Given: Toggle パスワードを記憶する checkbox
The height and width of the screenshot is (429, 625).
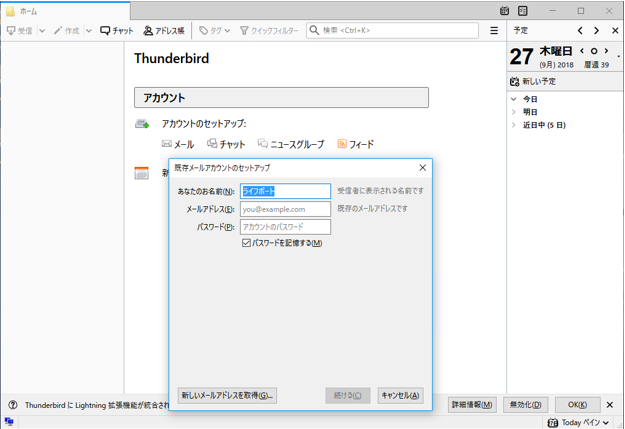Looking at the screenshot, I should click(246, 243).
